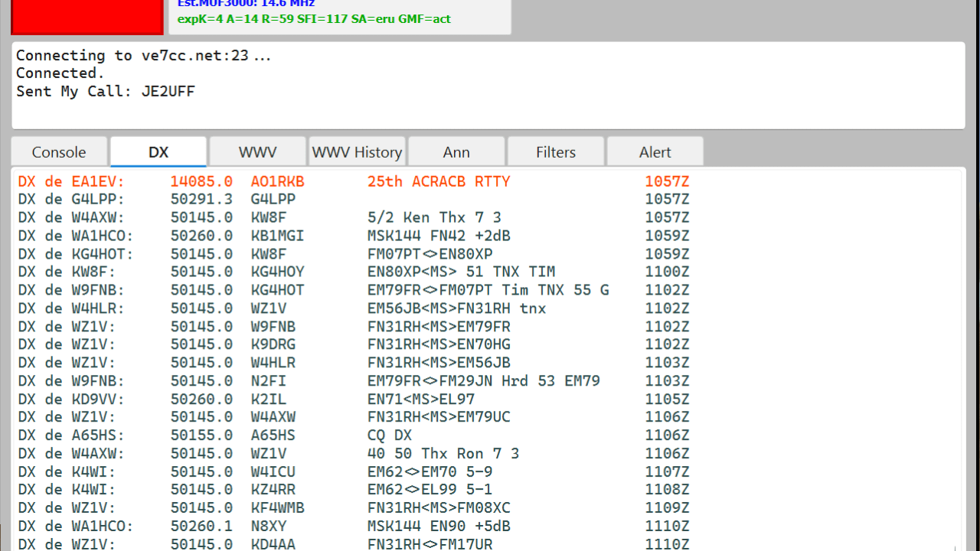Open the WWV History tab

pos(357,152)
